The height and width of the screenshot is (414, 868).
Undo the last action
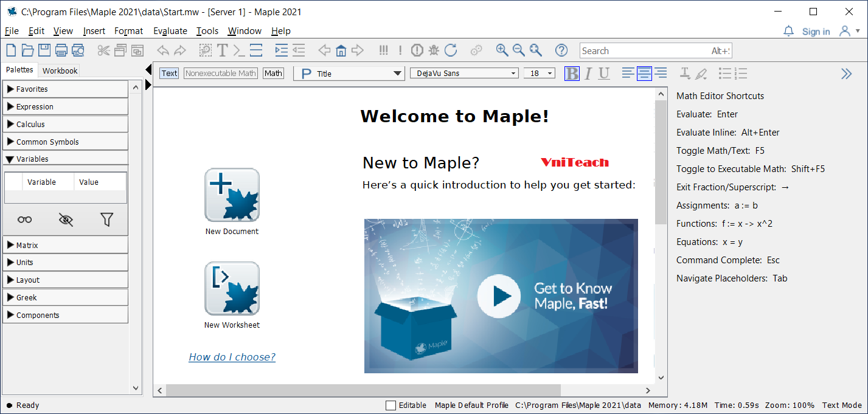(163, 50)
